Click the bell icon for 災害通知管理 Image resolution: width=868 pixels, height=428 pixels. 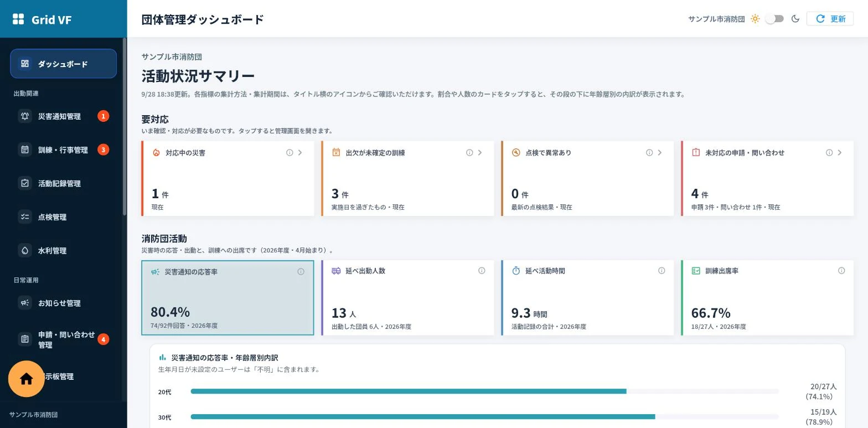[x=25, y=116]
